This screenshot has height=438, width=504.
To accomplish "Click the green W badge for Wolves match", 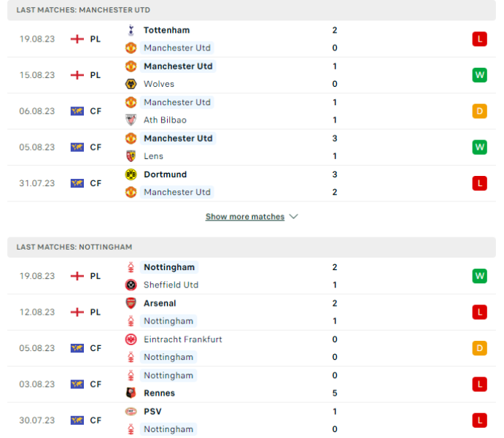I will (479, 75).
